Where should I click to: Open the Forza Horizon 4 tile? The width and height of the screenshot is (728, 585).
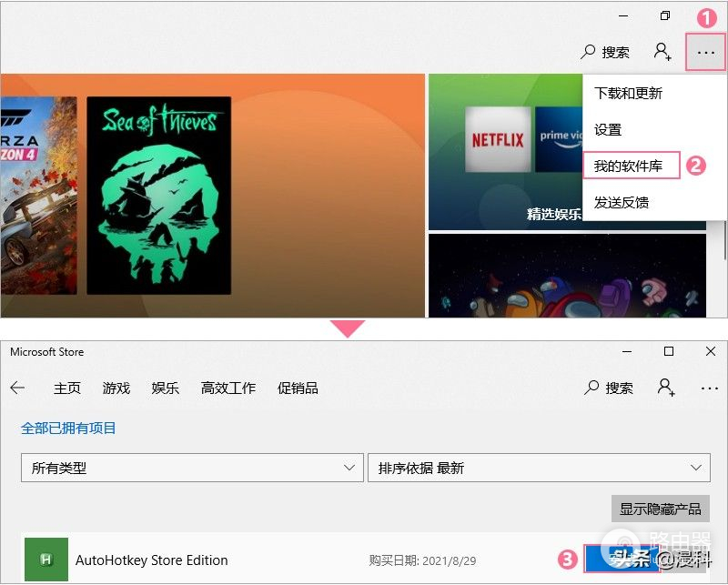[x=38, y=196]
